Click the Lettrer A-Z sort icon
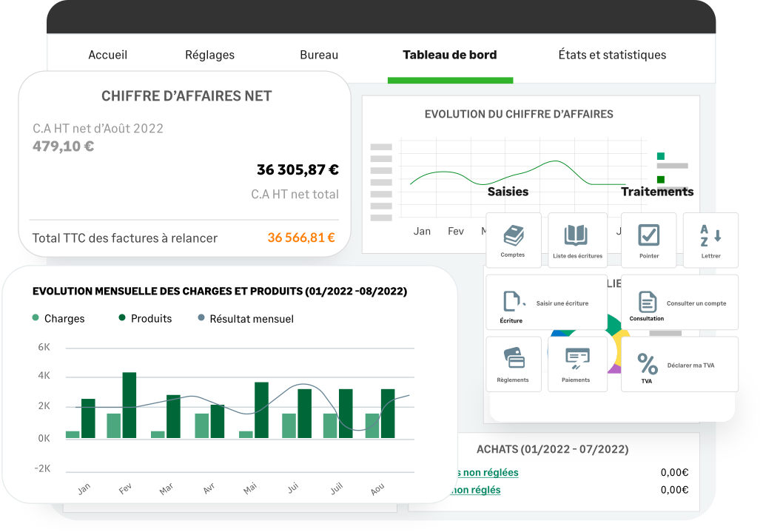Screen dimensions: 763x532 pyautogui.click(x=710, y=237)
